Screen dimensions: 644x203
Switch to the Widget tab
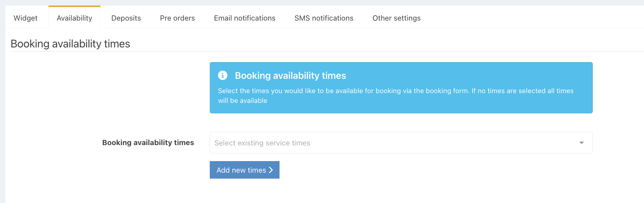[x=25, y=18]
